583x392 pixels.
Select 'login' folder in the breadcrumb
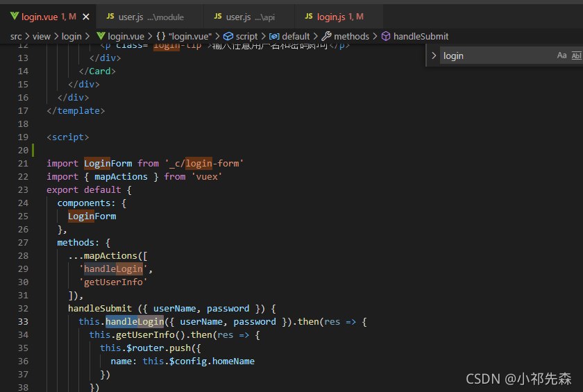coord(71,36)
